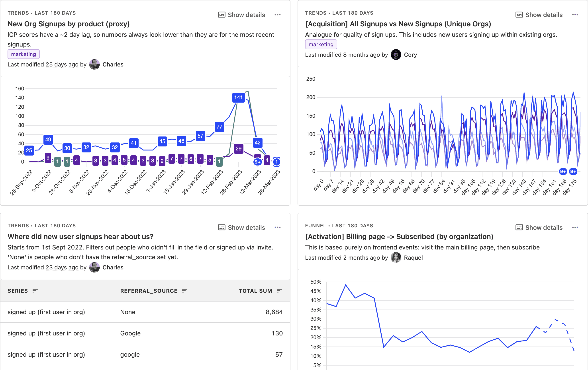Image resolution: width=588 pixels, height=370 pixels.
Task: Show details for New Org Signups by product
Action: tap(241, 15)
